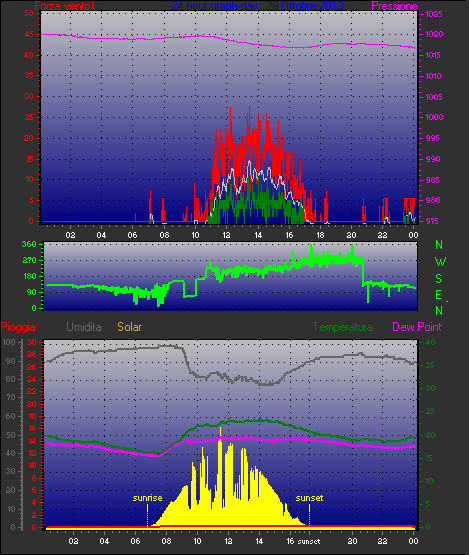Click the 40 temperature axis value

coord(430,342)
